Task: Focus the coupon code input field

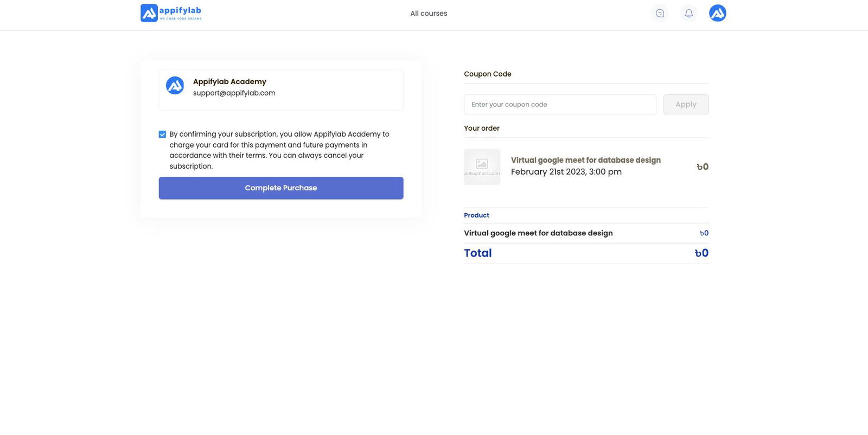Action: click(x=559, y=105)
